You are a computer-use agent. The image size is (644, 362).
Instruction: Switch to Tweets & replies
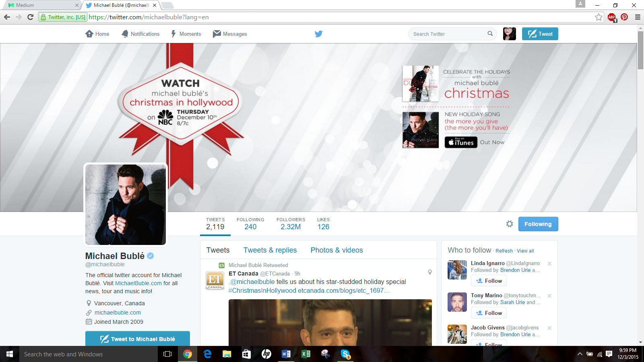(x=270, y=250)
